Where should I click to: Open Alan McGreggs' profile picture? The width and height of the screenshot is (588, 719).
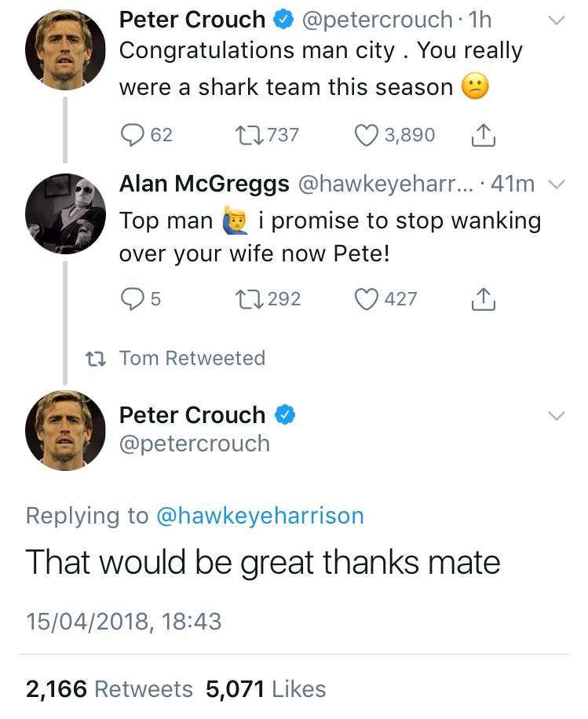64,213
